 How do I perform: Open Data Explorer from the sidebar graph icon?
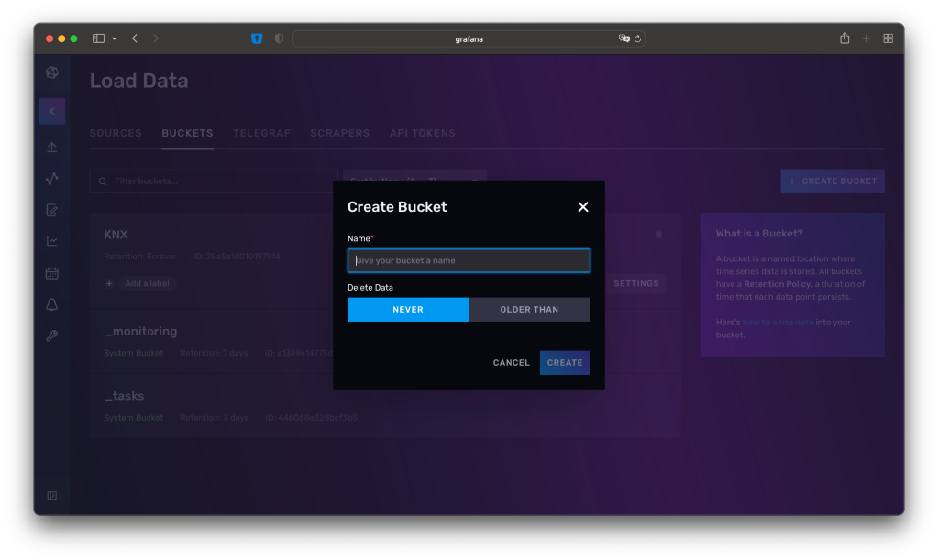point(52,179)
